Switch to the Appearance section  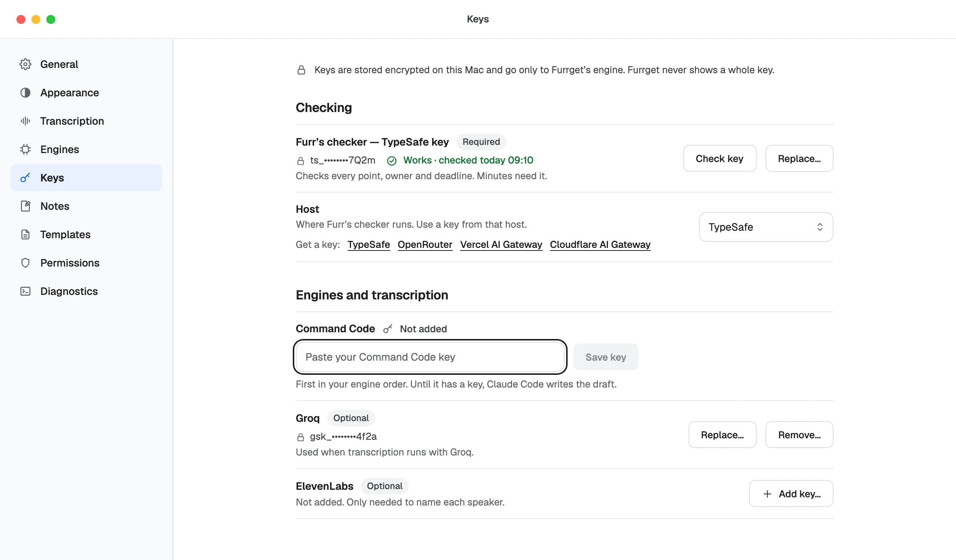tap(86, 93)
